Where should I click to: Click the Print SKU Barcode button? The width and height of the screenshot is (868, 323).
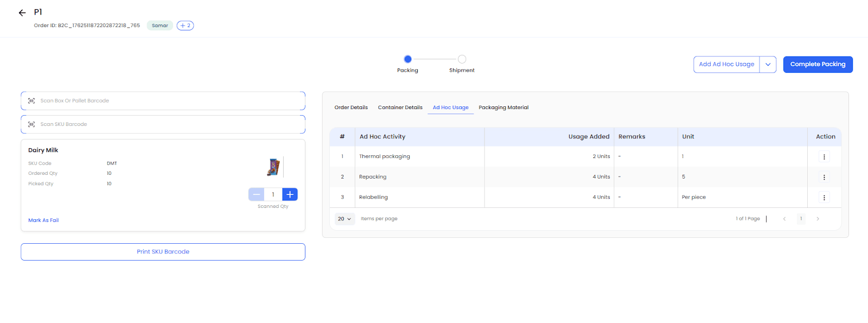(x=163, y=252)
